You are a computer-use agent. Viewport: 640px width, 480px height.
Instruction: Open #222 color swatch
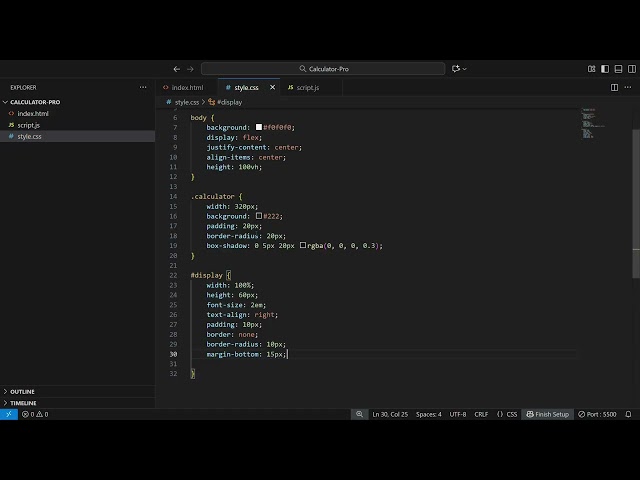pyautogui.click(x=259, y=216)
